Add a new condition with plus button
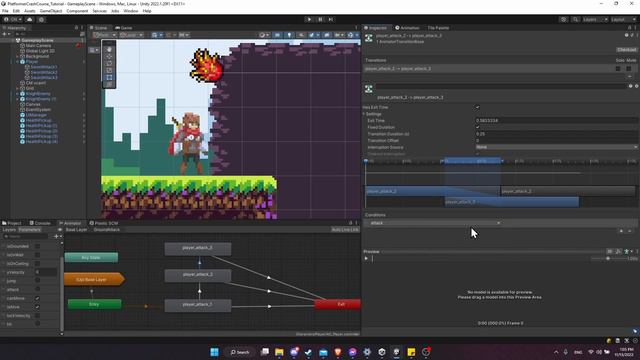This screenshot has height=360, width=640. point(621,231)
